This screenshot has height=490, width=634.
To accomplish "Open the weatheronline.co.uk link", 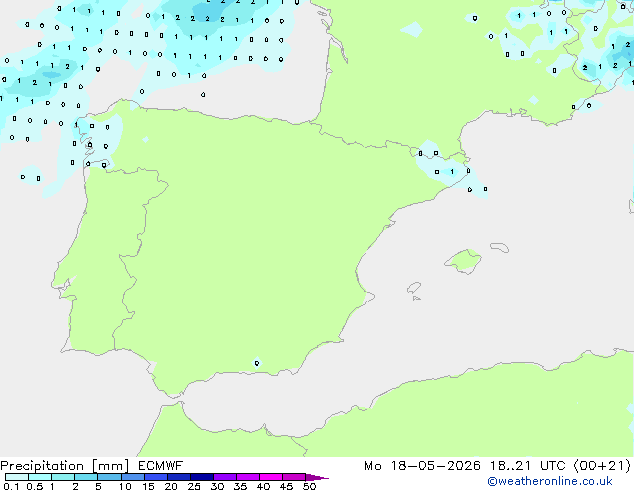I will coord(549,481).
